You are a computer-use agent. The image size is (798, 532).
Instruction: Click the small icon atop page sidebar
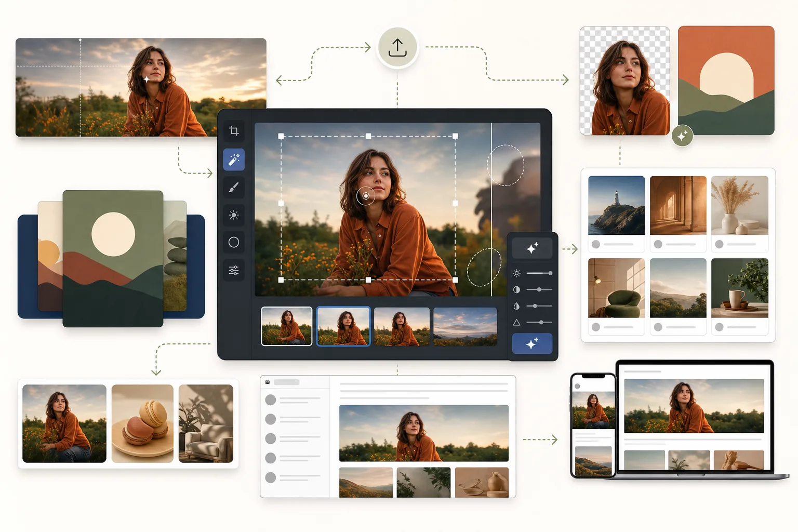(268, 382)
